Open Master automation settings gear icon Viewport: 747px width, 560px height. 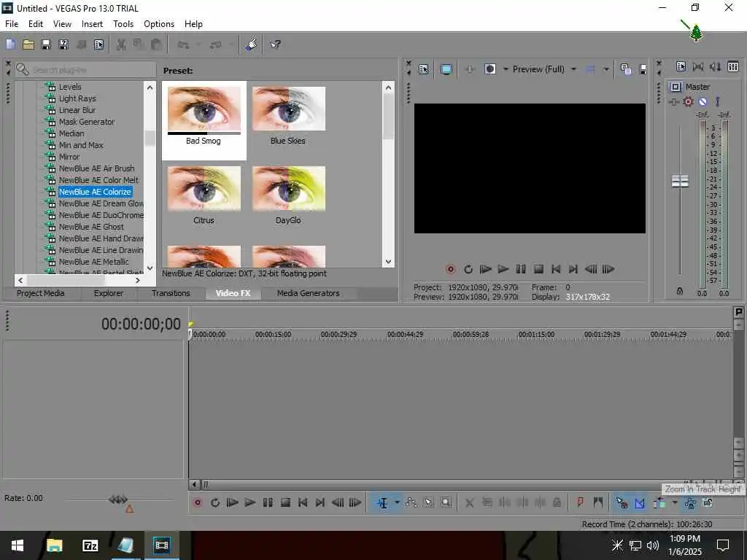point(688,101)
